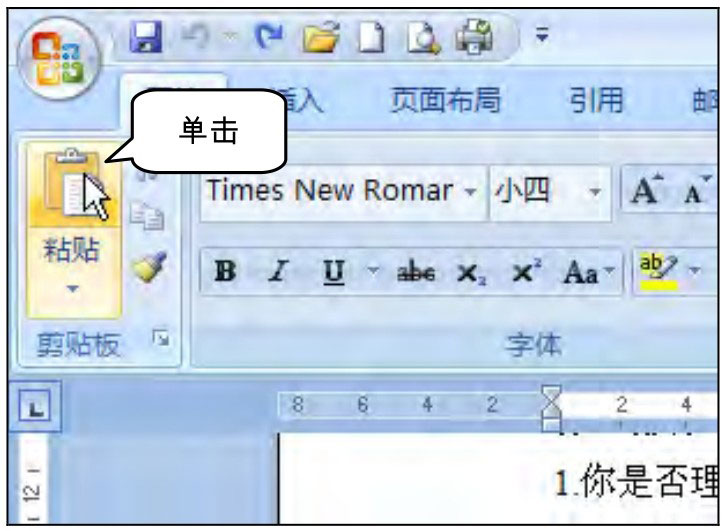Switch to the 页面布局 tab

pyautogui.click(x=446, y=100)
